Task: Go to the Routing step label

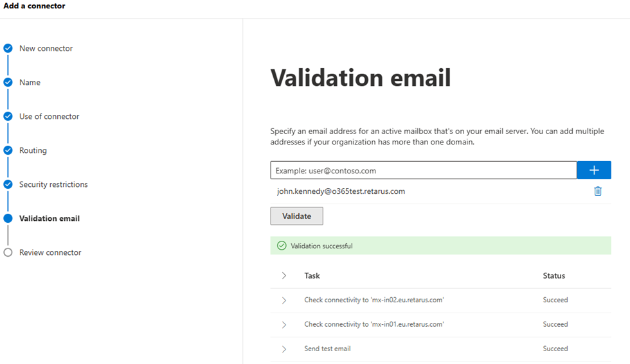Action: click(33, 150)
